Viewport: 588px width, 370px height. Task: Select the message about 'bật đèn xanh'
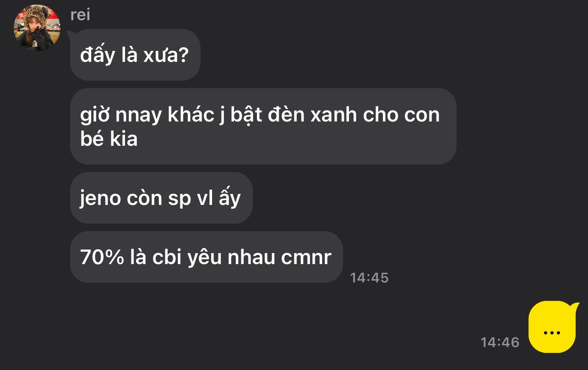tap(263, 126)
